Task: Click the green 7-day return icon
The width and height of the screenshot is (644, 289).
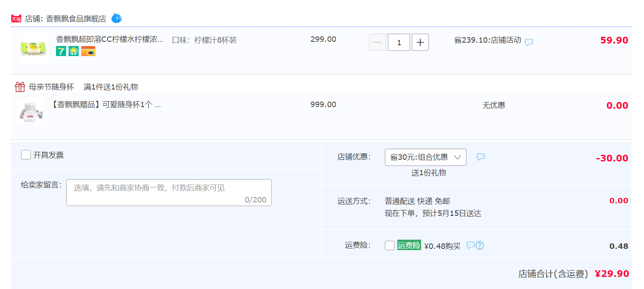Action: 61,51
